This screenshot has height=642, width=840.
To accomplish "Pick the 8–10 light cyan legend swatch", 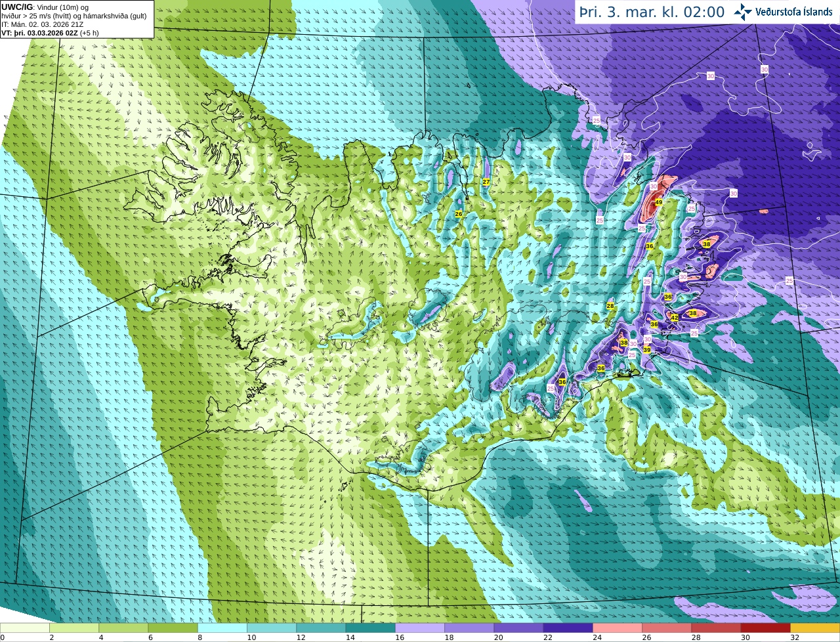I will (222, 628).
